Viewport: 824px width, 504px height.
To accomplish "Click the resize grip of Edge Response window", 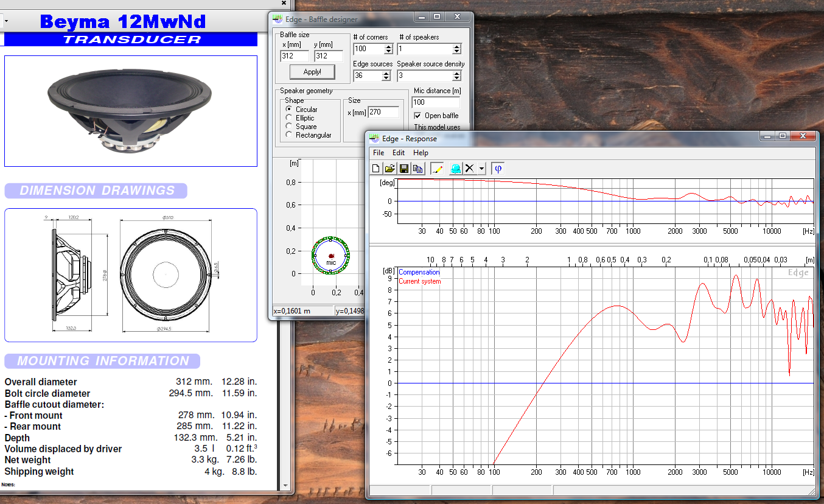I will point(811,491).
